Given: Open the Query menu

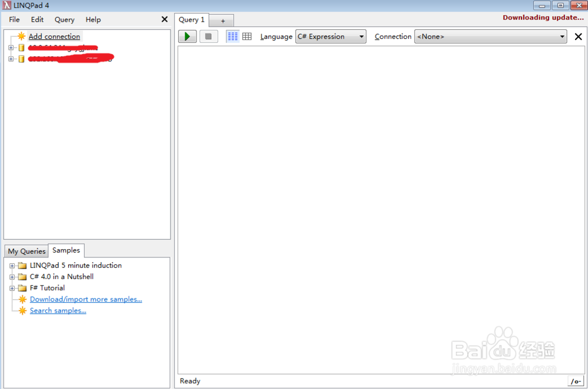Looking at the screenshot, I should pyautogui.click(x=65, y=19).
